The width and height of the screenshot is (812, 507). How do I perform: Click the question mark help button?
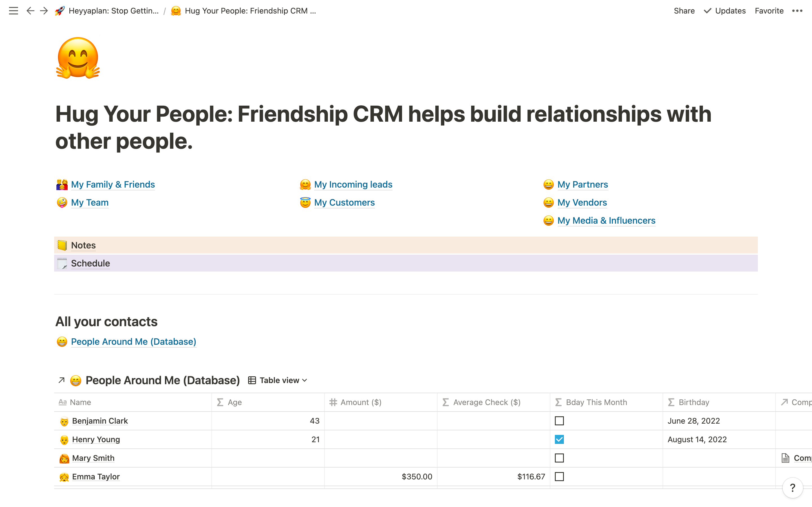pyautogui.click(x=792, y=488)
